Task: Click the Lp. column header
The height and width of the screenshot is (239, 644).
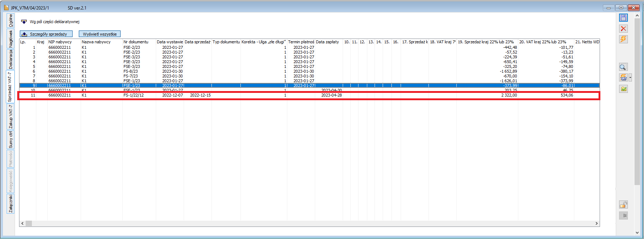Action: click(27, 42)
